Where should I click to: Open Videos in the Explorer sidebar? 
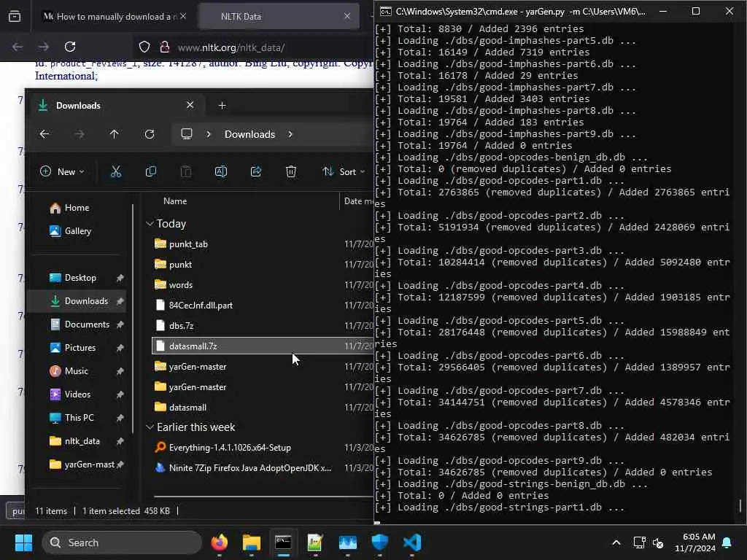point(77,394)
